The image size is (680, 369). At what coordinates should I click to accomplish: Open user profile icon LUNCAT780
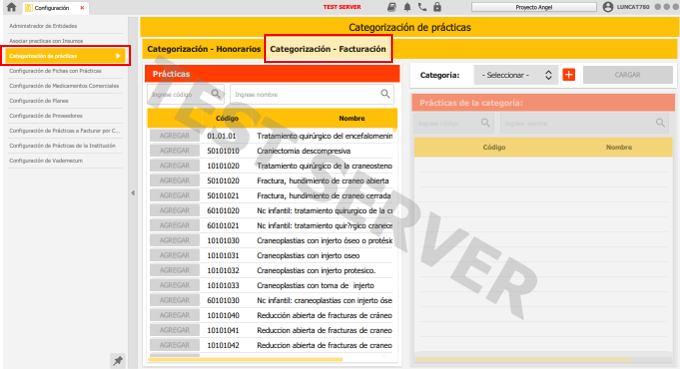click(608, 7)
